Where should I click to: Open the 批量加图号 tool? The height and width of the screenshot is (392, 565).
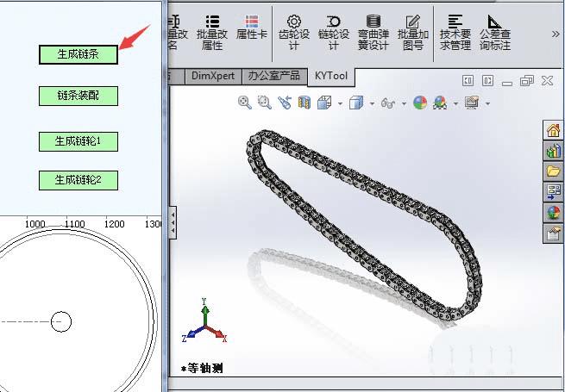(x=413, y=33)
